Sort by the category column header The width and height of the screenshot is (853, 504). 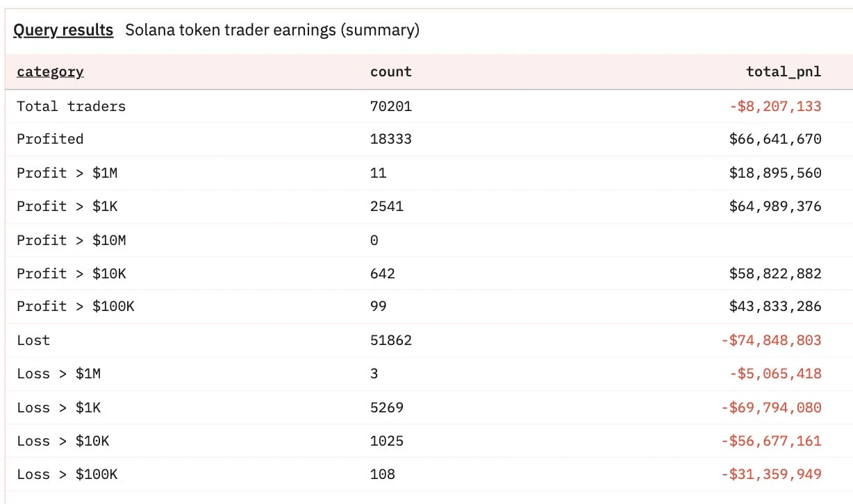coord(50,72)
